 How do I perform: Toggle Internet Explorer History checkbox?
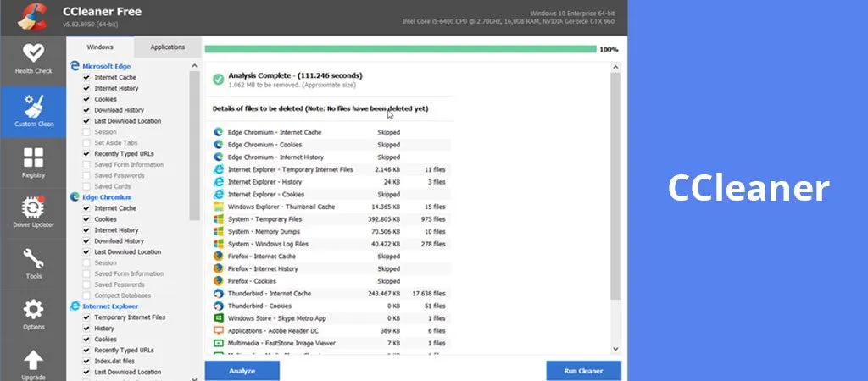86,329
